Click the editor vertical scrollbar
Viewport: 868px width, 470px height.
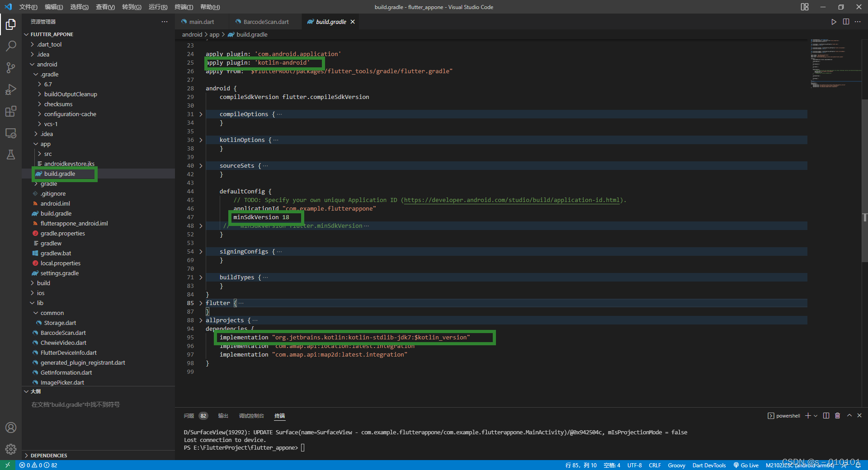pyautogui.click(x=864, y=181)
